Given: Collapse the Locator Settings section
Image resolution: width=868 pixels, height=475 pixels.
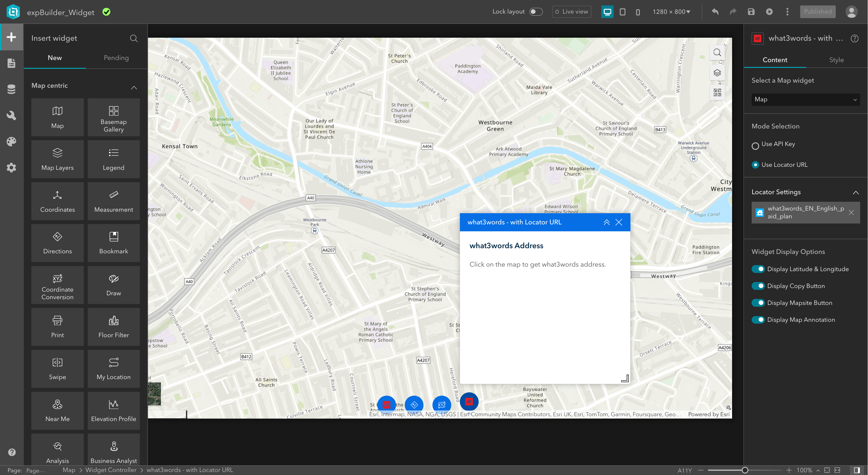Looking at the screenshot, I should tap(856, 192).
